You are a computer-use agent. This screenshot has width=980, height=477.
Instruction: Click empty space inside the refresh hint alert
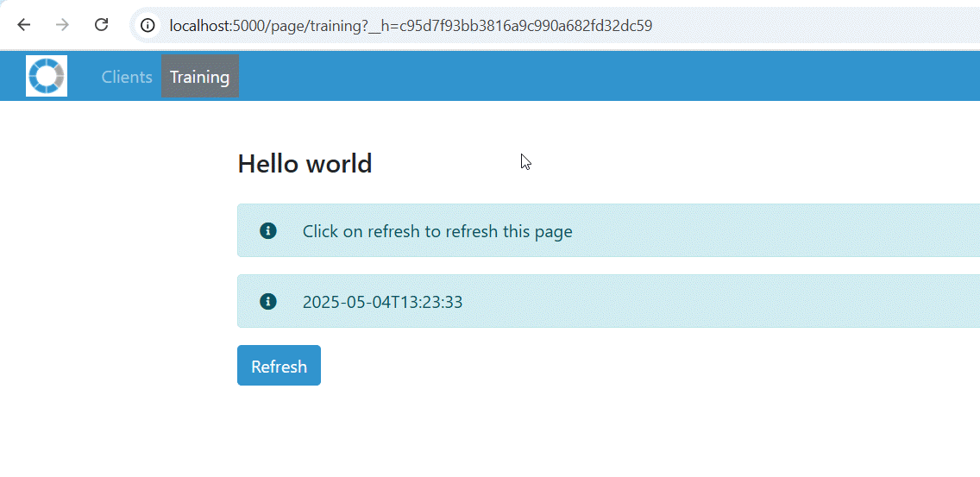coord(776,231)
